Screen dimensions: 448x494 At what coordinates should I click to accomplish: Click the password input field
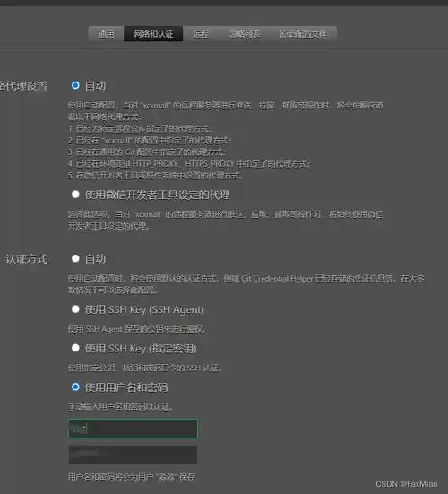pyautogui.click(x=133, y=455)
